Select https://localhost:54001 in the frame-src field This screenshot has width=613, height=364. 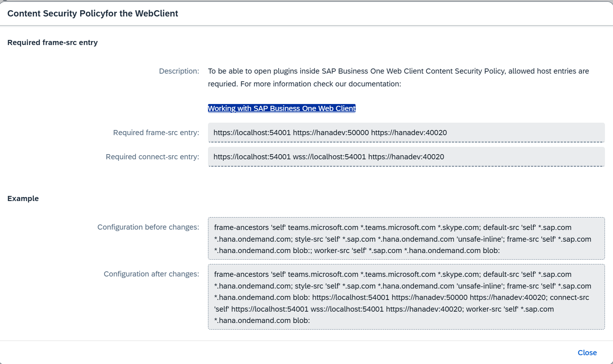coord(252,133)
